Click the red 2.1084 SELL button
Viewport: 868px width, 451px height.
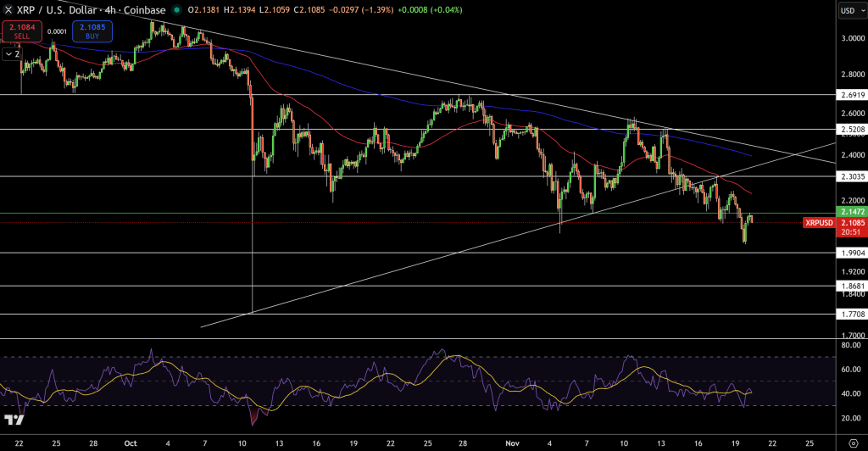21,31
